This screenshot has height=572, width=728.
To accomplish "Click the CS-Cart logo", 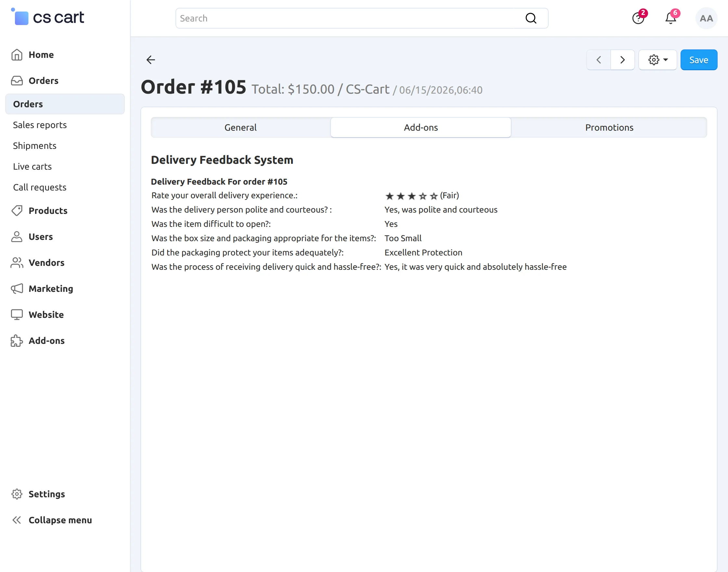I will 47,17.
